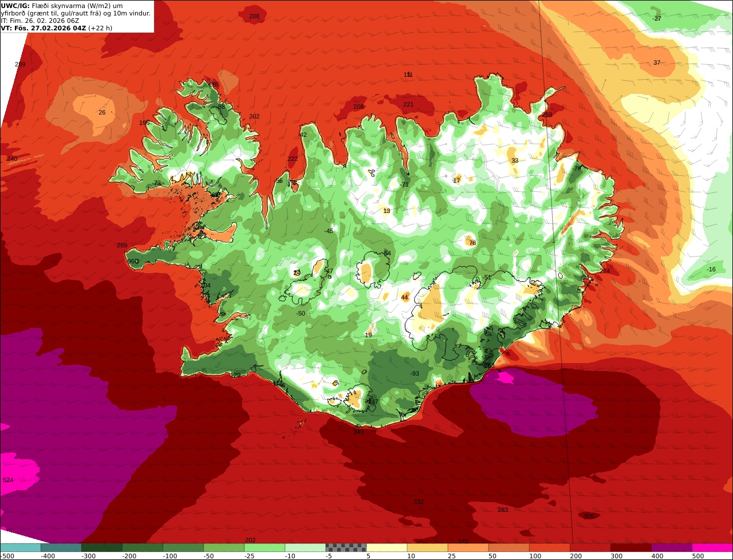Click the '-45' value in west-central Iceland
Screen dimensions: 733x560
[328, 231]
